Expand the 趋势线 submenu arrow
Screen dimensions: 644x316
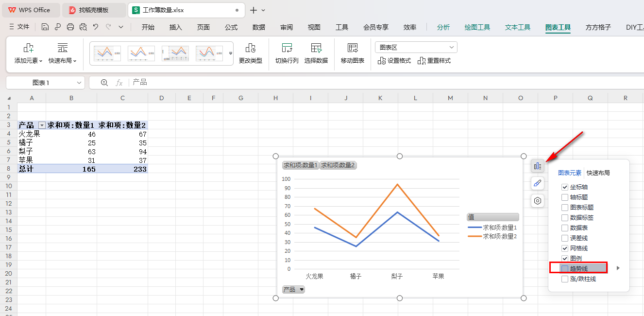618,268
